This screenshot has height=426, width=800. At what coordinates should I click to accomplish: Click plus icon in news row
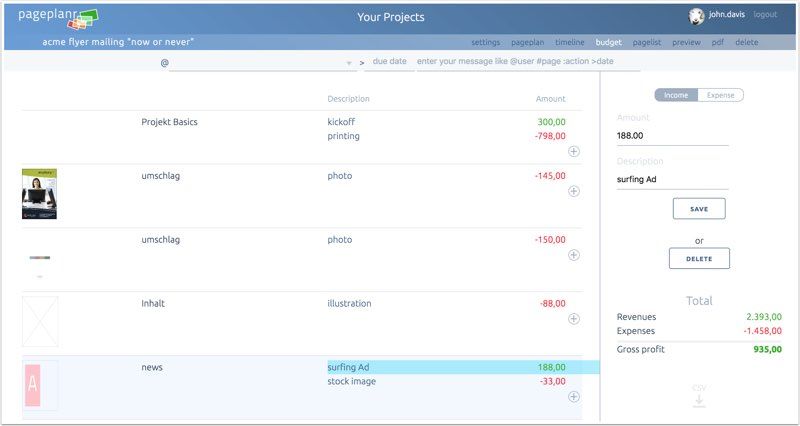coord(573,397)
